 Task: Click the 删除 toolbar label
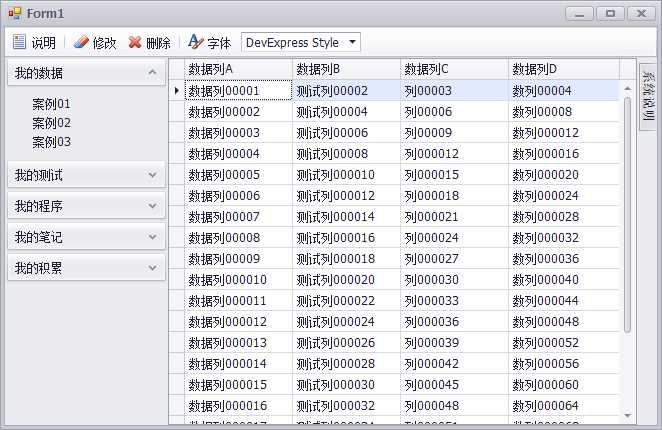click(158, 42)
